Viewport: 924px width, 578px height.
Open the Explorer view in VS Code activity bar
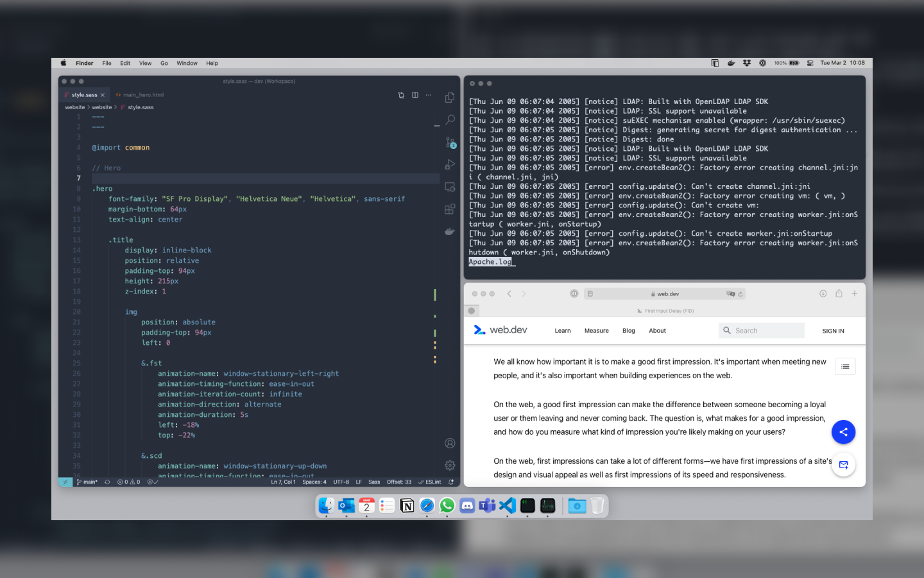450,98
